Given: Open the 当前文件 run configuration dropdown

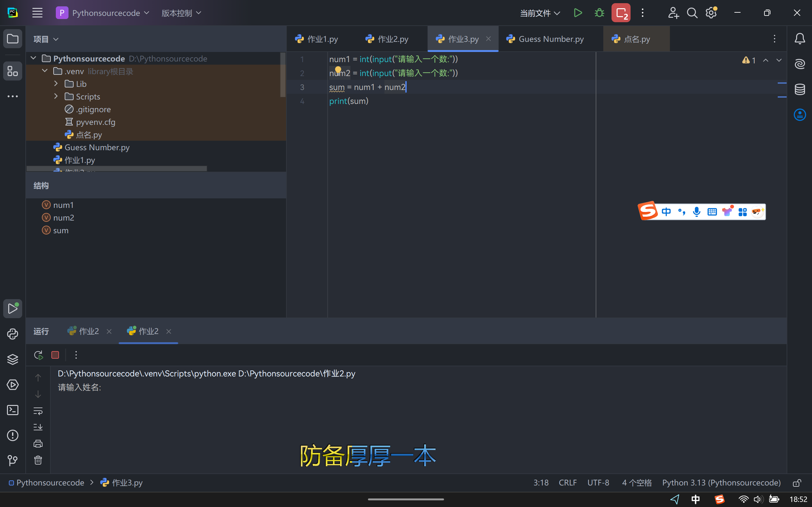Looking at the screenshot, I should pyautogui.click(x=540, y=13).
